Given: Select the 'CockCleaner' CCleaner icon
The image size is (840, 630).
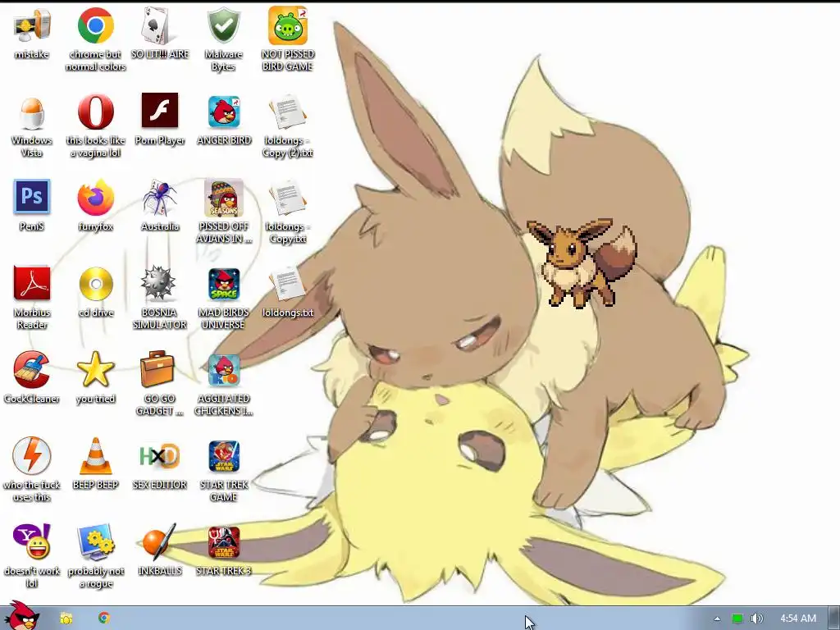Looking at the screenshot, I should (x=32, y=369).
